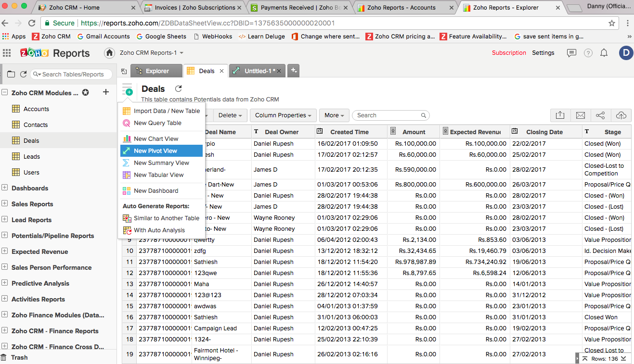The height and width of the screenshot is (364, 634).
Task: Click the export icon in the table toolbar
Action: pyautogui.click(x=560, y=115)
